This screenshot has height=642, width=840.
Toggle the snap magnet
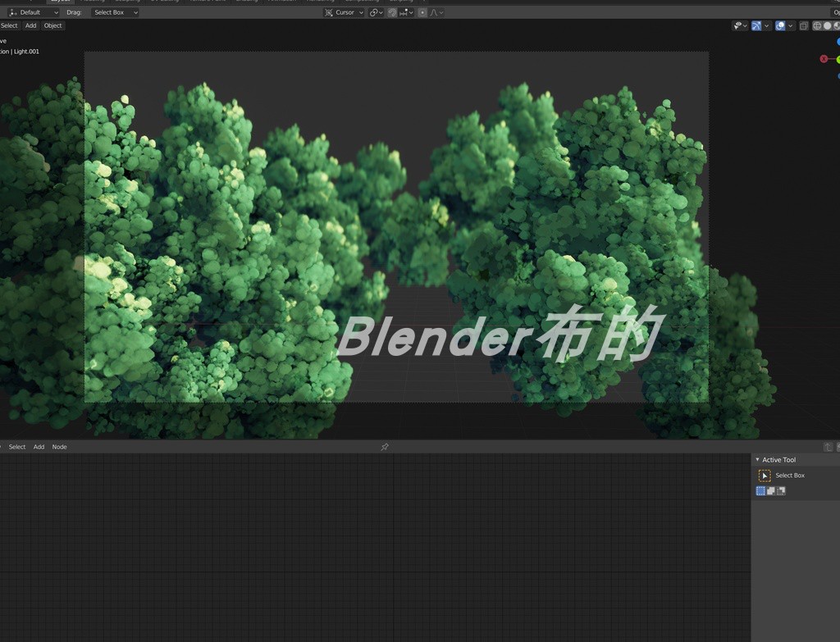coord(392,12)
